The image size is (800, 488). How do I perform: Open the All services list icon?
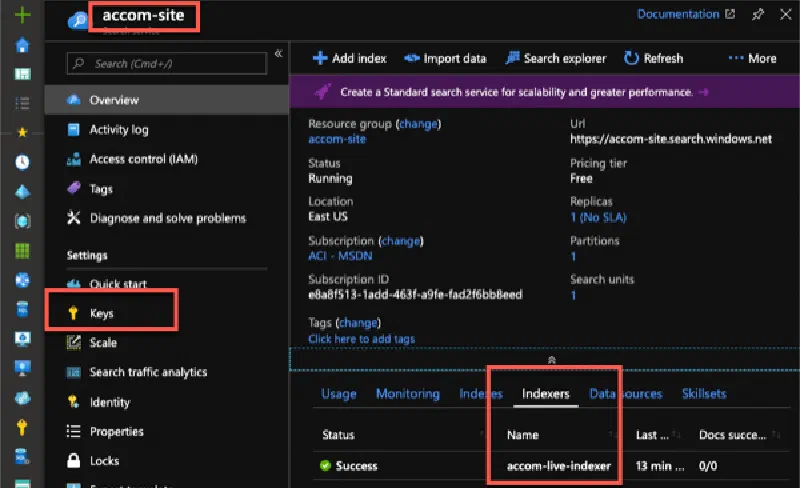22,103
